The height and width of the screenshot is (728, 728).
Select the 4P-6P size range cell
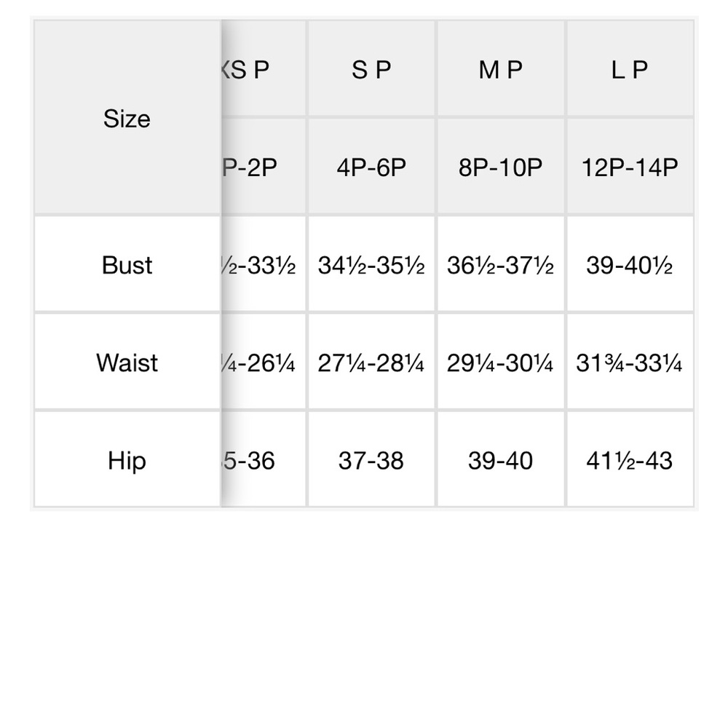[x=371, y=167]
